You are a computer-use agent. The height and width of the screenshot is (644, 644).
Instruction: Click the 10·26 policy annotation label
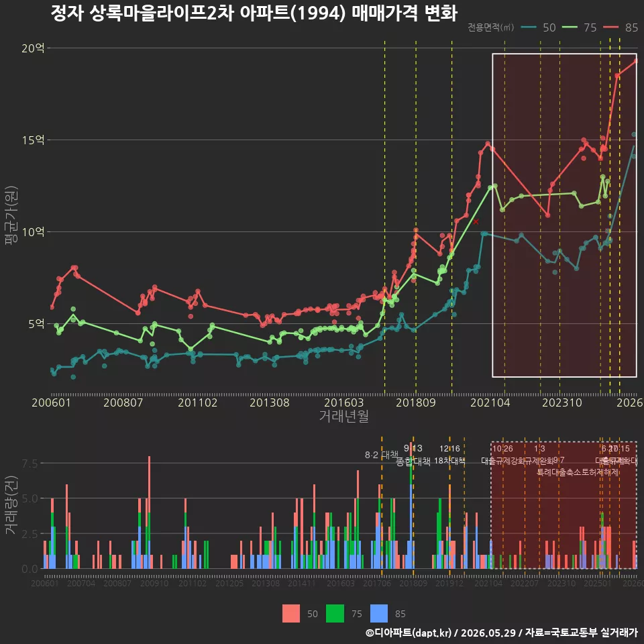coord(502,449)
